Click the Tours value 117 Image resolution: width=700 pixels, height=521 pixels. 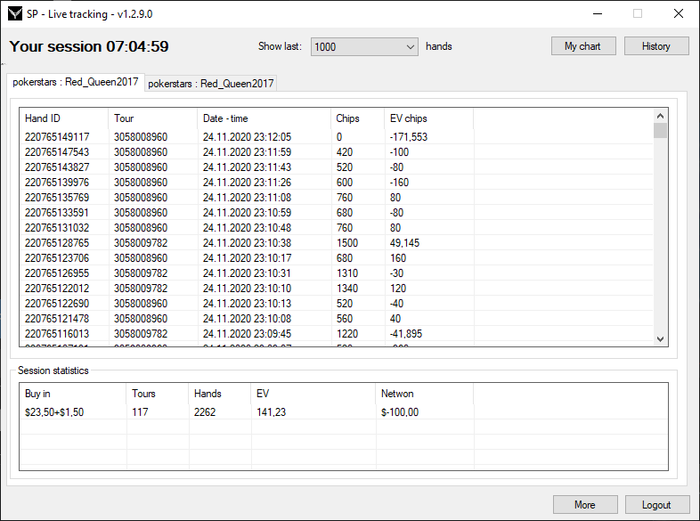140,412
